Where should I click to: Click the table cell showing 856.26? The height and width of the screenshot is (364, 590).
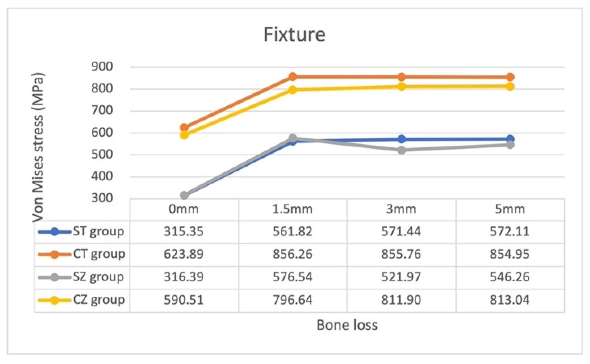[292, 254]
